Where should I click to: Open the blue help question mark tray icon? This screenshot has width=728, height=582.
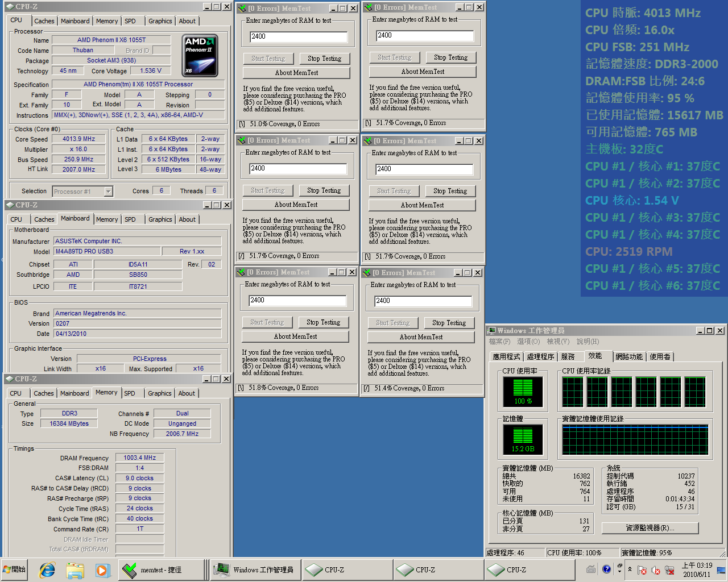(x=606, y=569)
